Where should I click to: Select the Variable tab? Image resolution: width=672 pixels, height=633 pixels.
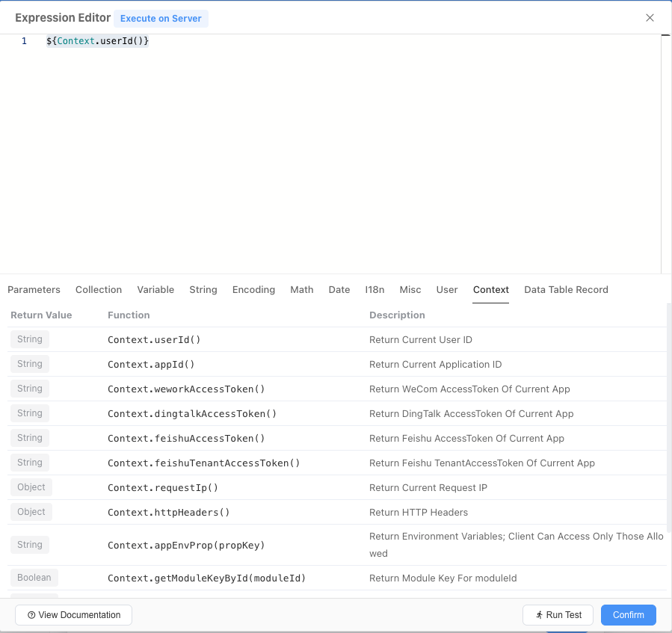[155, 290]
